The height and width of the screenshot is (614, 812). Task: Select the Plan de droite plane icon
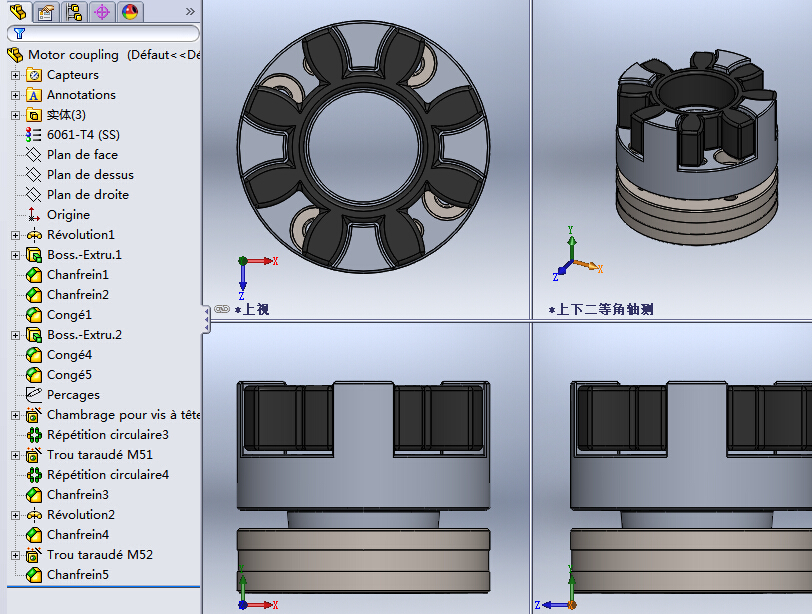click(34, 195)
